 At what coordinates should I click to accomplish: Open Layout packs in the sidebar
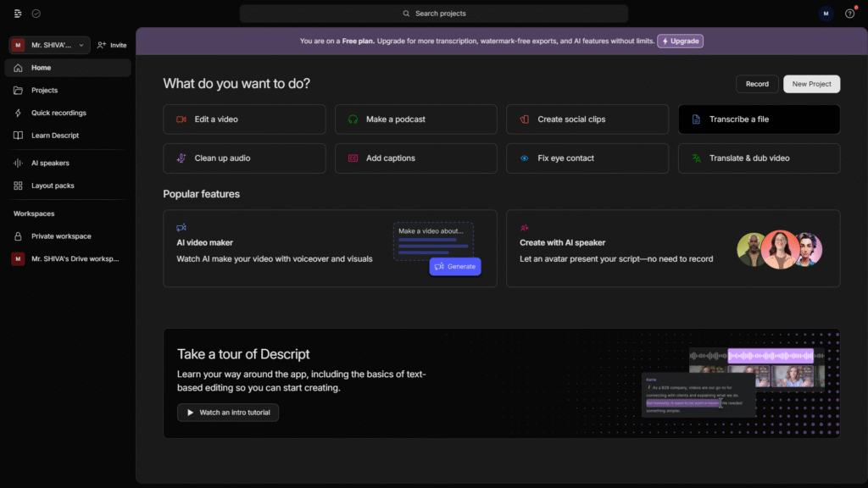click(x=68, y=186)
